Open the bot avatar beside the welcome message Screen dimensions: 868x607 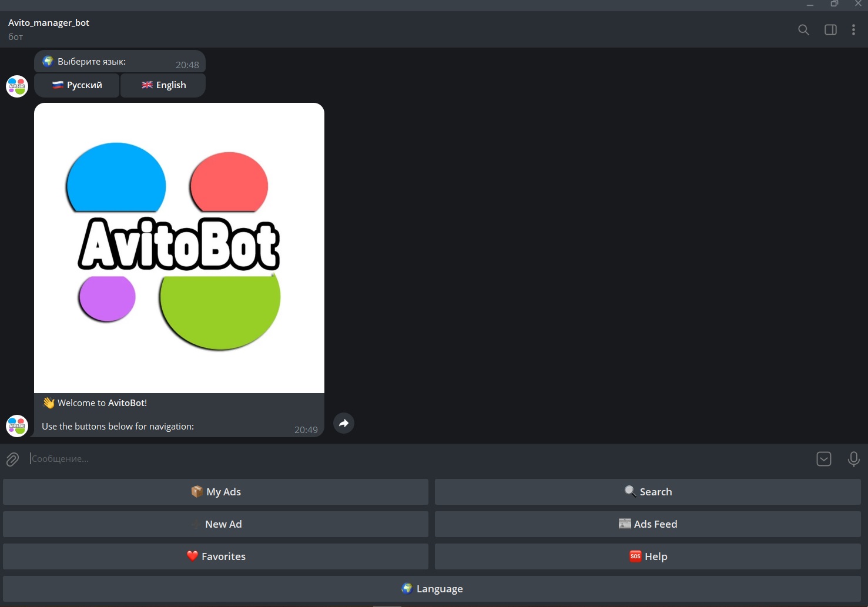click(x=17, y=425)
